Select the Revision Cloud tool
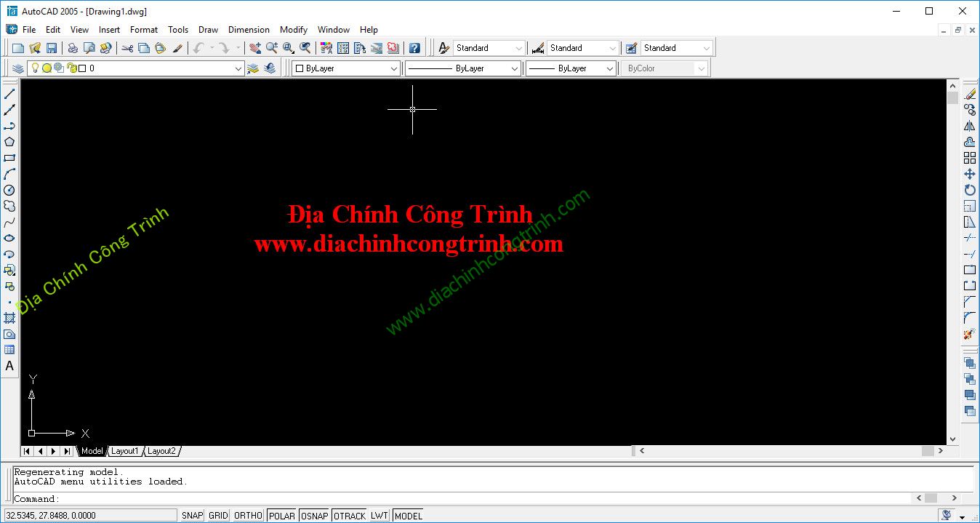The width and height of the screenshot is (980, 523). click(9, 206)
